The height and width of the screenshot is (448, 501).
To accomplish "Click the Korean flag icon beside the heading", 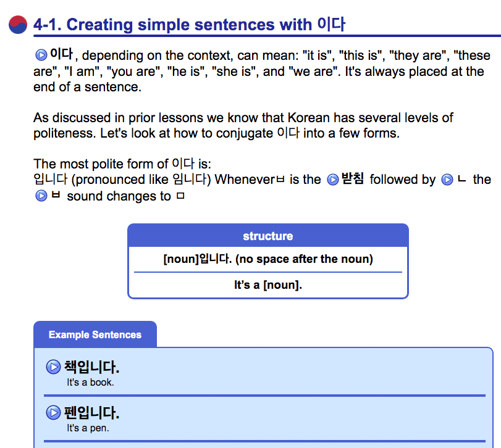I will [x=19, y=25].
